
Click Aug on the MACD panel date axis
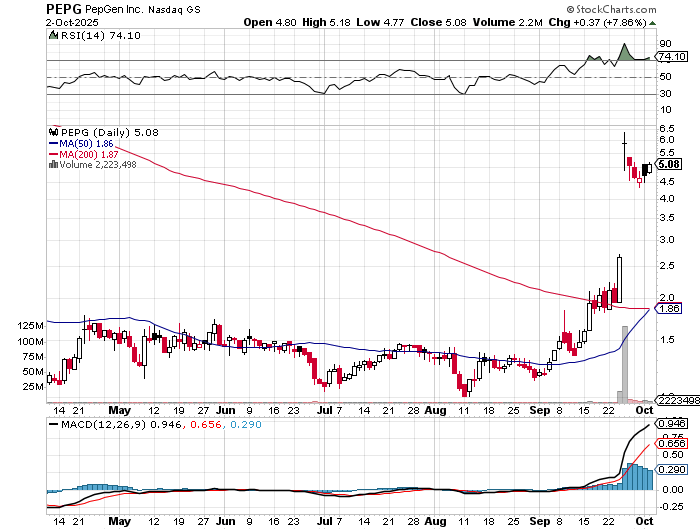435,521
